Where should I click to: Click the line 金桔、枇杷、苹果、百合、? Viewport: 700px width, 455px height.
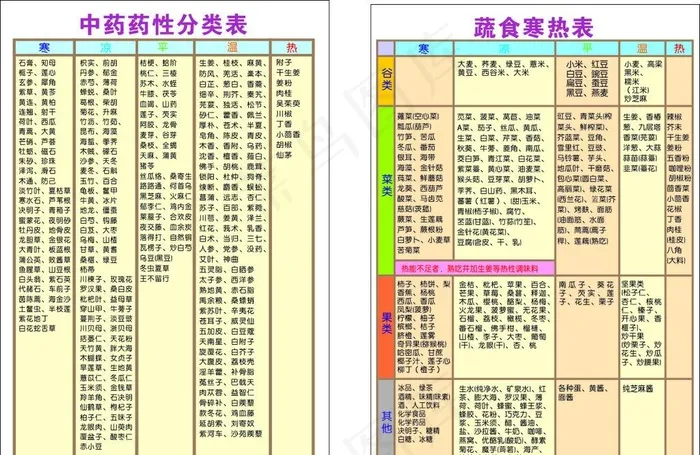[504, 284]
